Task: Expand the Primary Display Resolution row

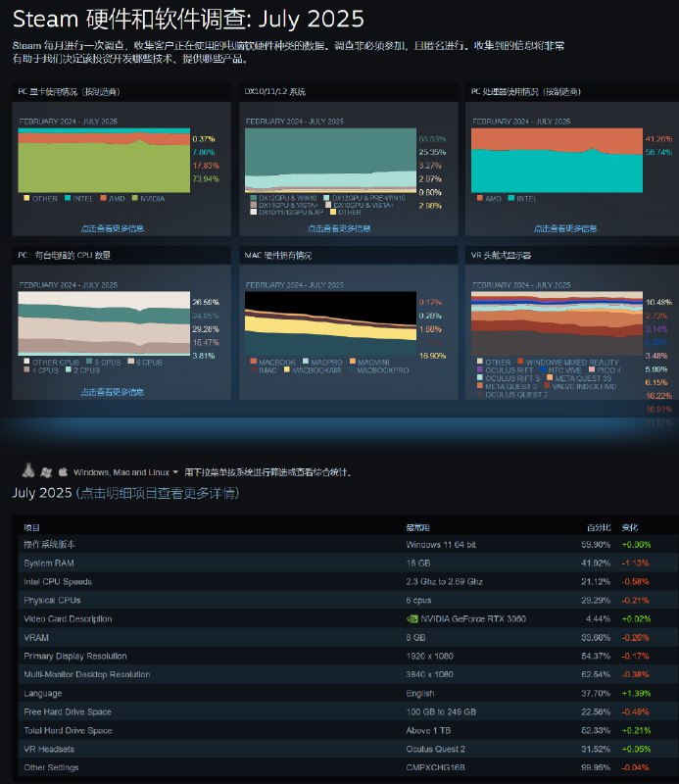Action: (339, 656)
